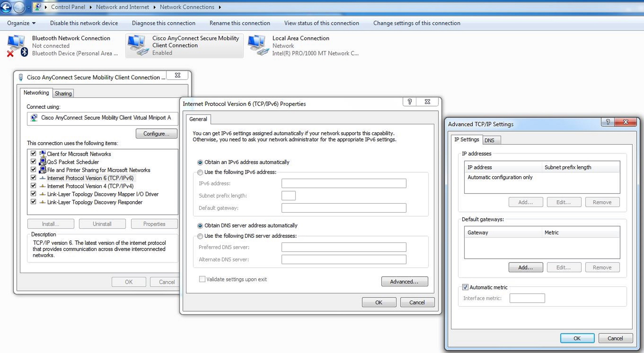Click the Default gateway input field
The width and height of the screenshot is (644, 353).
(344, 208)
